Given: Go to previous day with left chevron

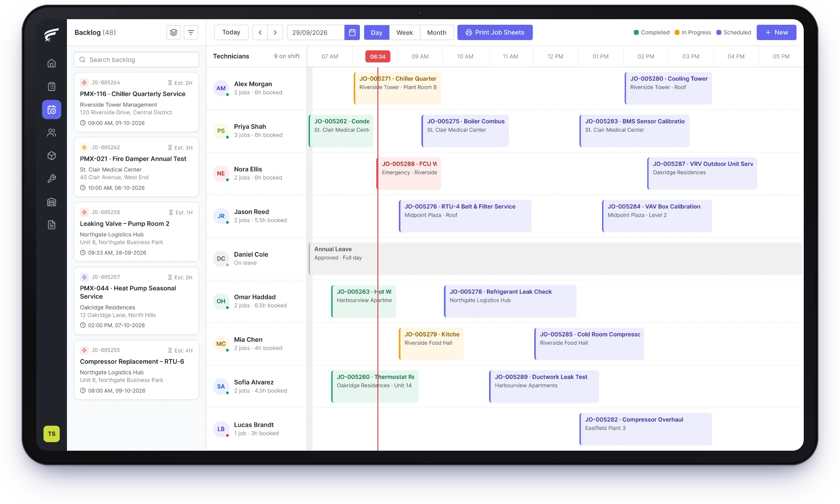Looking at the screenshot, I should tap(260, 32).
